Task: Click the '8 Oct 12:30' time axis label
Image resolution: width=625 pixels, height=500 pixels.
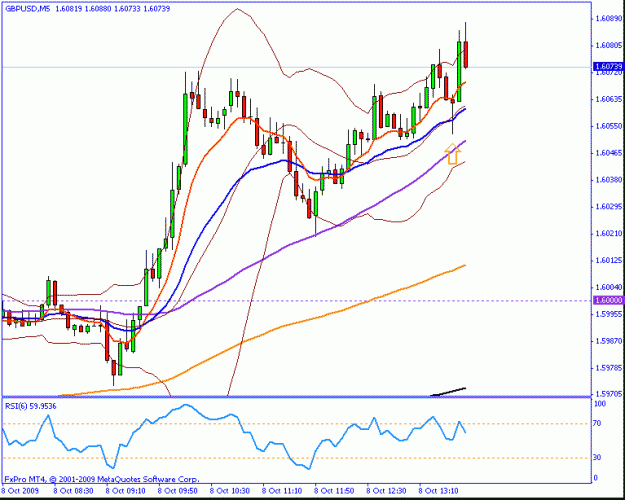Action: (386, 491)
